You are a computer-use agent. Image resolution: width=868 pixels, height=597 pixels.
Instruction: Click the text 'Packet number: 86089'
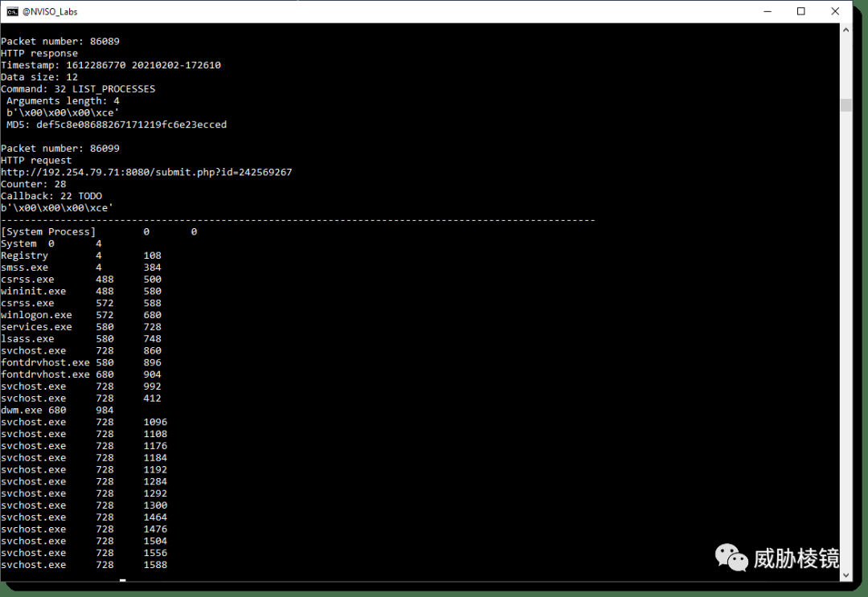click(x=60, y=42)
